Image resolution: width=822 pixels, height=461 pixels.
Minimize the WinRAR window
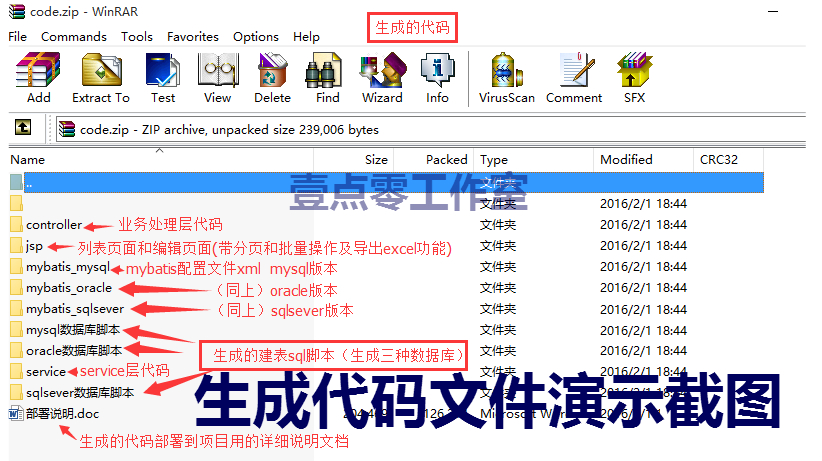pos(773,12)
